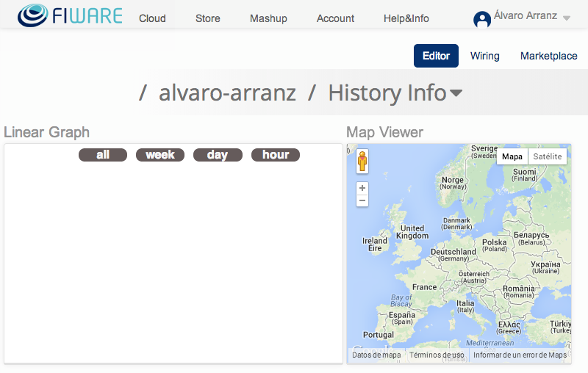
Task: Filter the graph by hour
Action: 276,155
